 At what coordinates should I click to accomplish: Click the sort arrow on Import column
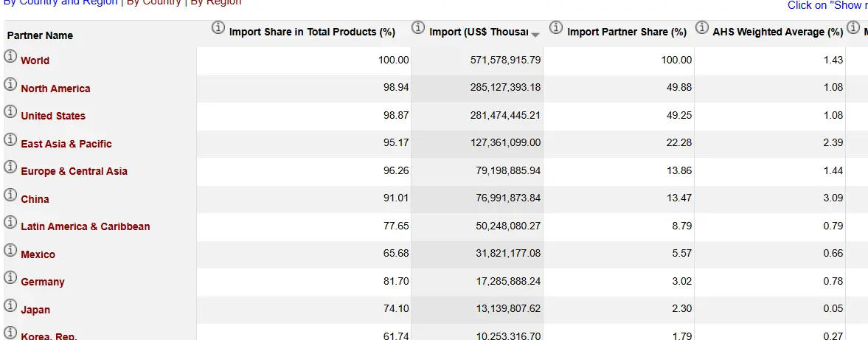(x=535, y=35)
